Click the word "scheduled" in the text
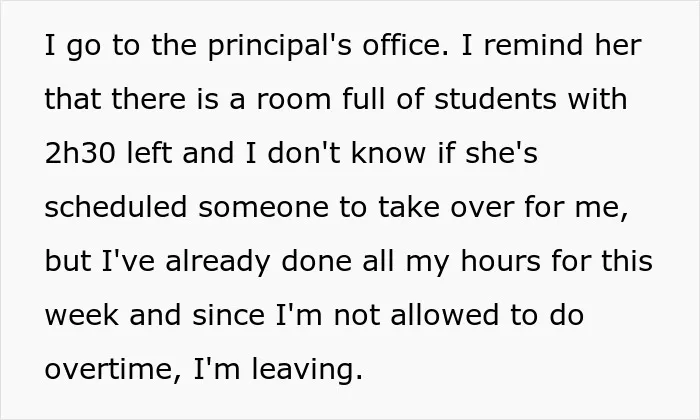Viewport: 700px width, 420px height. [116, 207]
